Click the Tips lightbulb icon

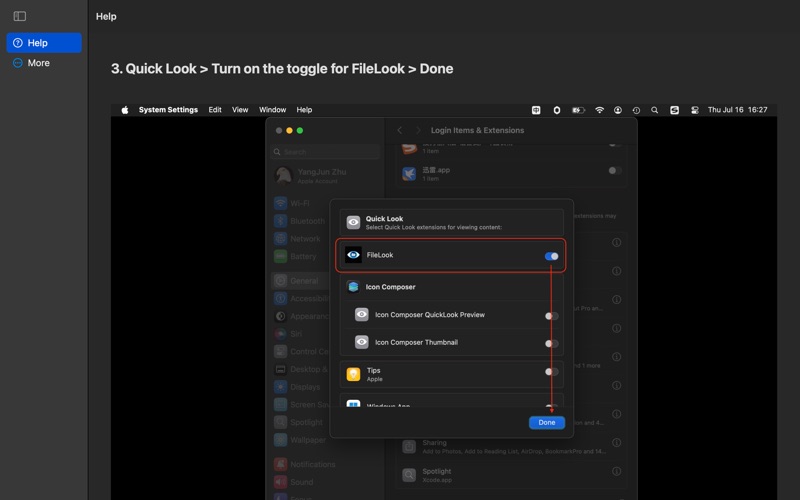pos(353,374)
